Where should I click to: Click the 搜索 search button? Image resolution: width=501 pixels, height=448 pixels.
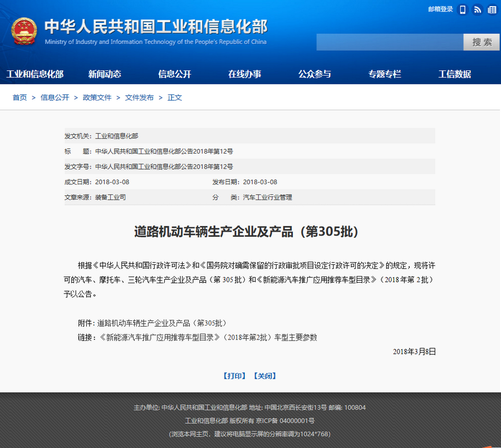[482, 42]
